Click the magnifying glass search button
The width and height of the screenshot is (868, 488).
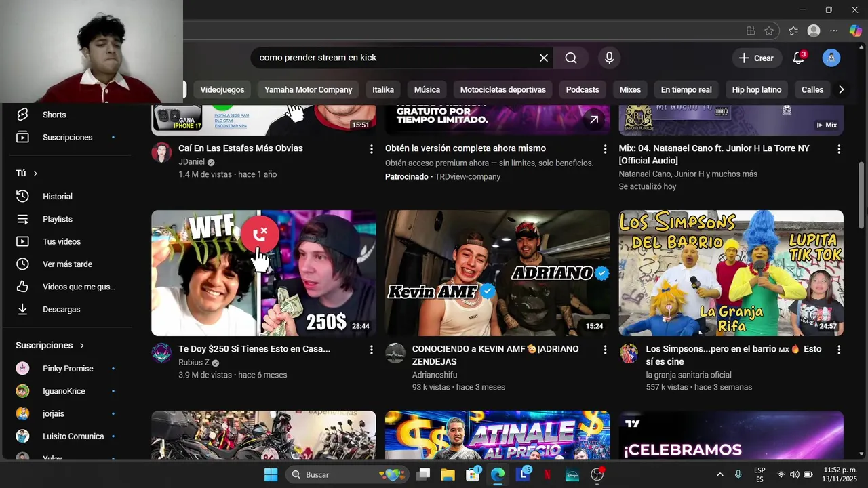(x=571, y=58)
